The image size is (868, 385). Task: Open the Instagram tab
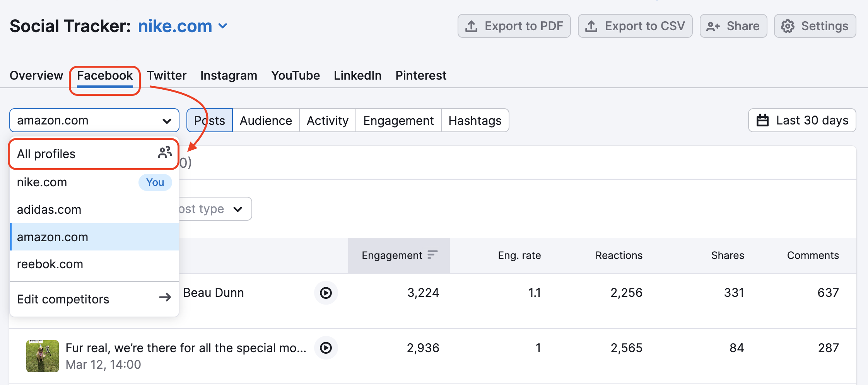(x=229, y=75)
